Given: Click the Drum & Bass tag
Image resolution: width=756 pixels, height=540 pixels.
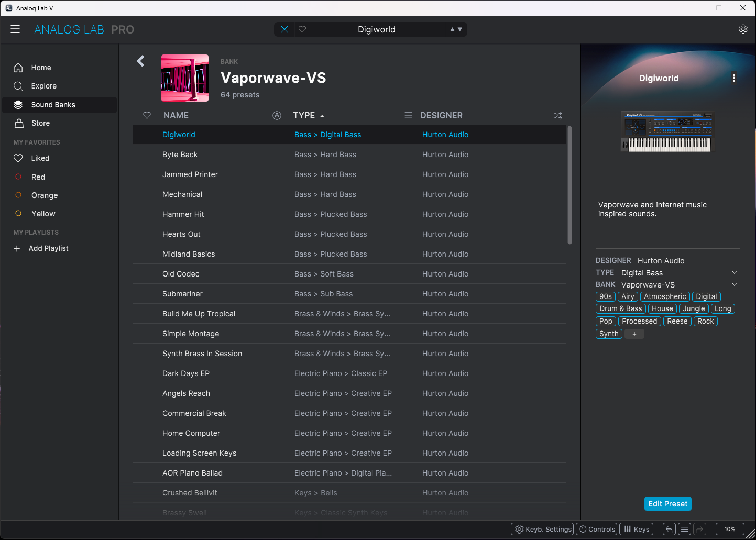Looking at the screenshot, I should (621, 308).
